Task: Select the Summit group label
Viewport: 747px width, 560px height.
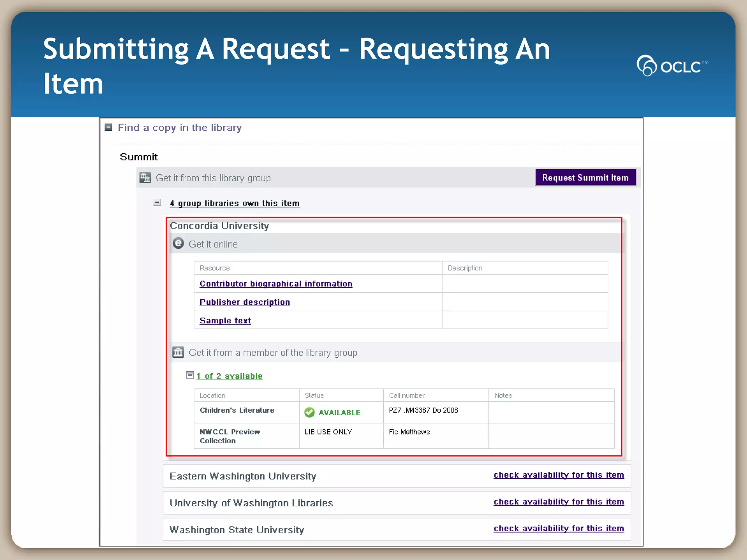Action: (139, 157)
